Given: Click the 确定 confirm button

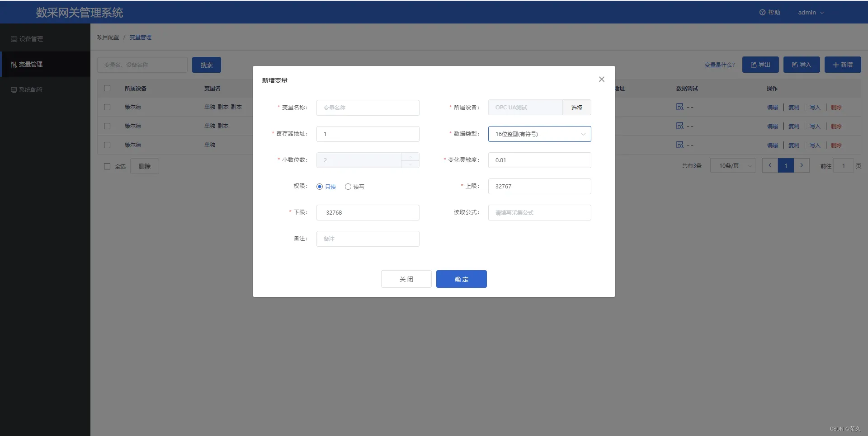Looking at the screenshot, I should [462, 279].
